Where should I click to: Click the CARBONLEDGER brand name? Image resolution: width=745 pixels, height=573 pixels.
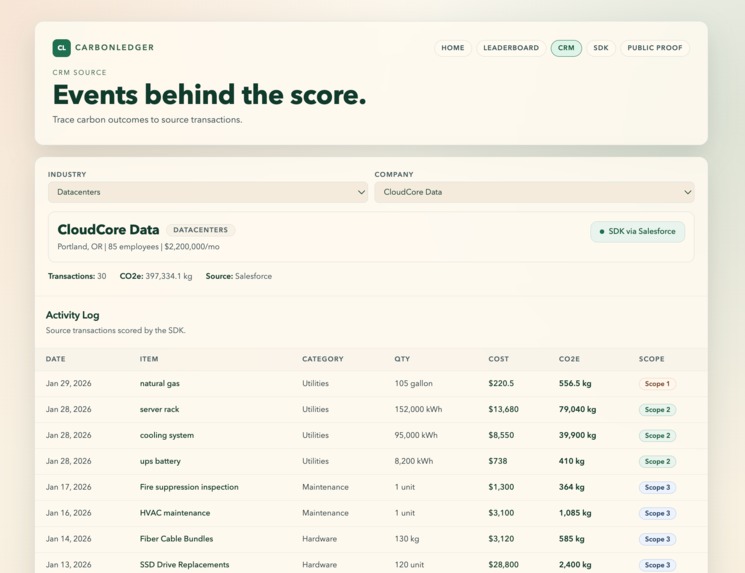pyautogui.click(x=115, y=48)
